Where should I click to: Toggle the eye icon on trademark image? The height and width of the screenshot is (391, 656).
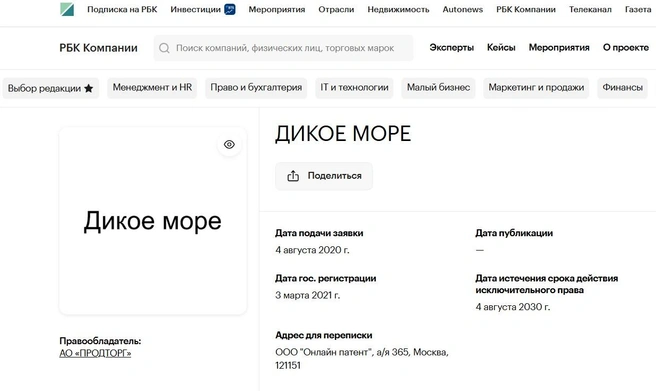click(229, 145)
